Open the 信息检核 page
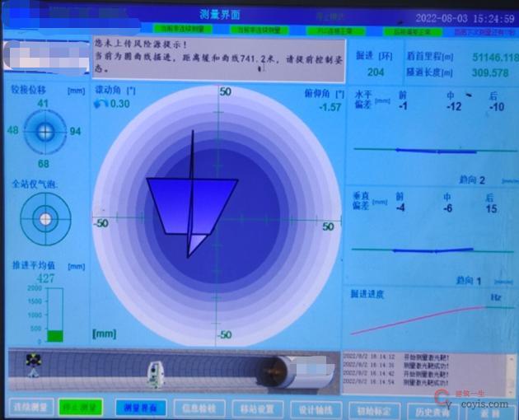The image size is (519, 420). click(x=199, y=408)
